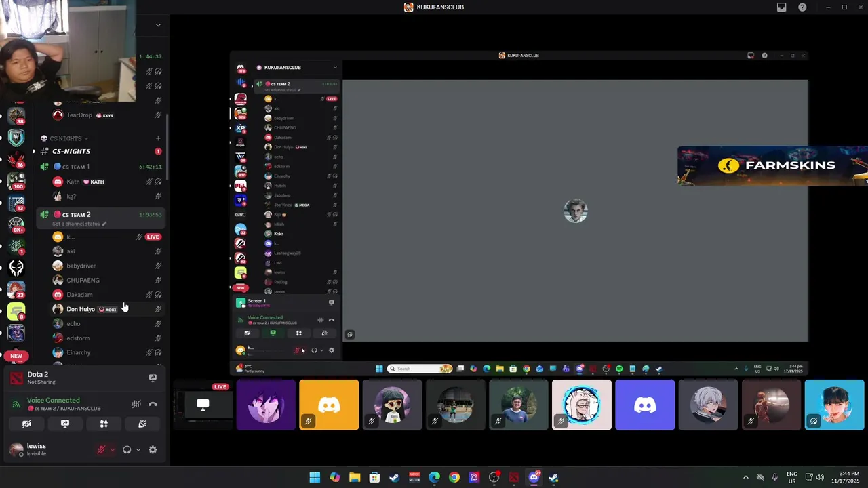868x488 pixels.
Task: Show hidden system tray icons
Action: pyautogui.click(x=745, y=477)
